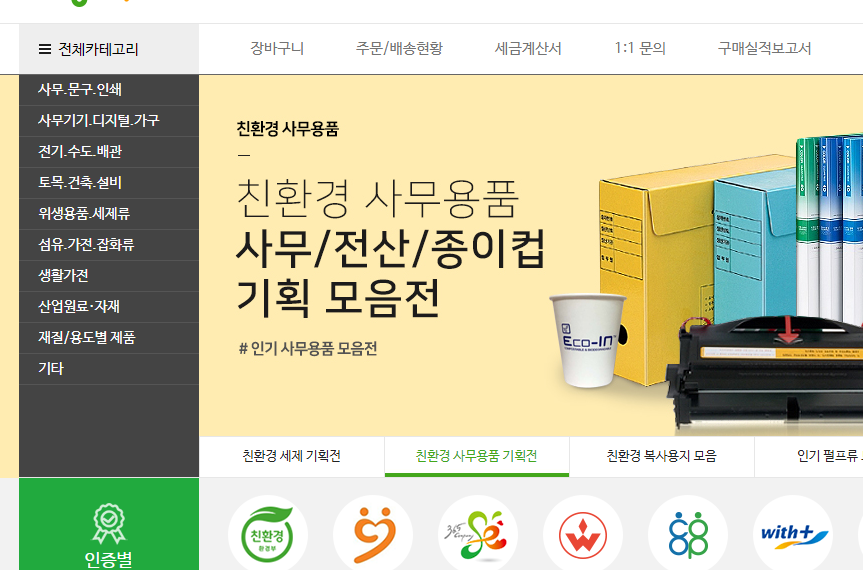Open the 장바구니 menu item
This screenshot has width=863, height=570.
[277, 48]
